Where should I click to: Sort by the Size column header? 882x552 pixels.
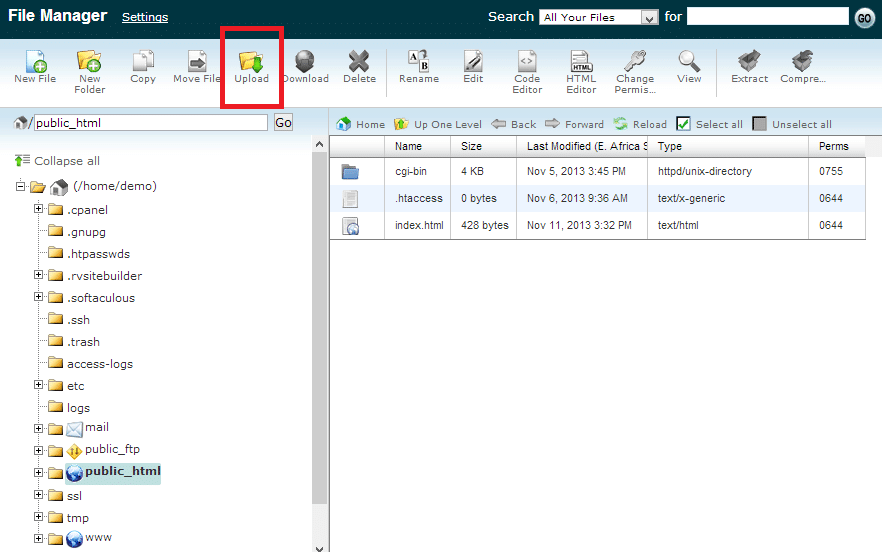[471, 146]
